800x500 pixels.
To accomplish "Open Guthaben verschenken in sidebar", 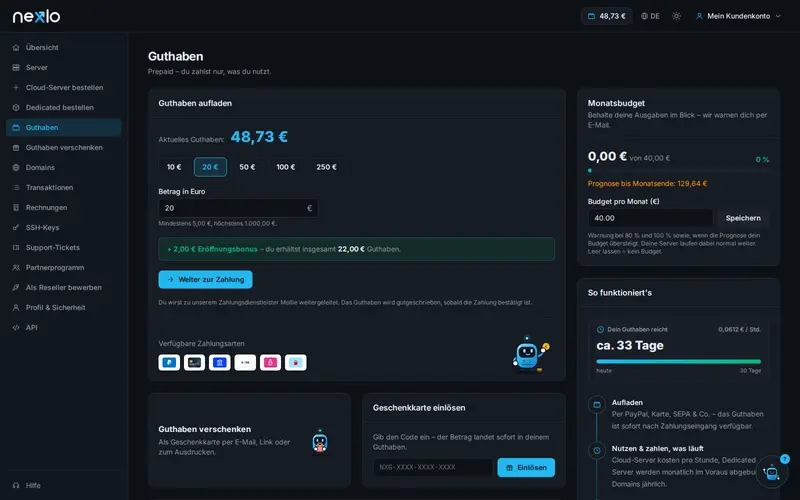I will point(63,147).
